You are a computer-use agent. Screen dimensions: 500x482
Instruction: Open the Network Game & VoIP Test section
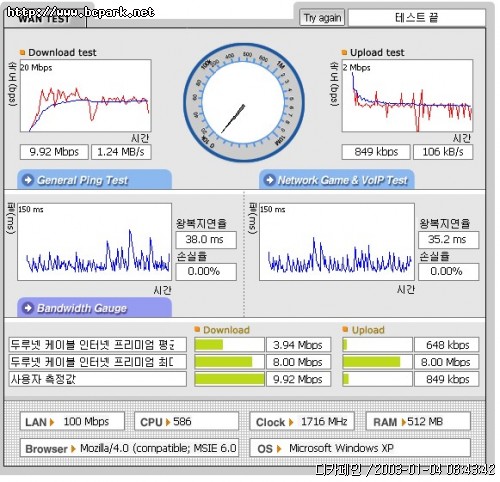(337, 180)
